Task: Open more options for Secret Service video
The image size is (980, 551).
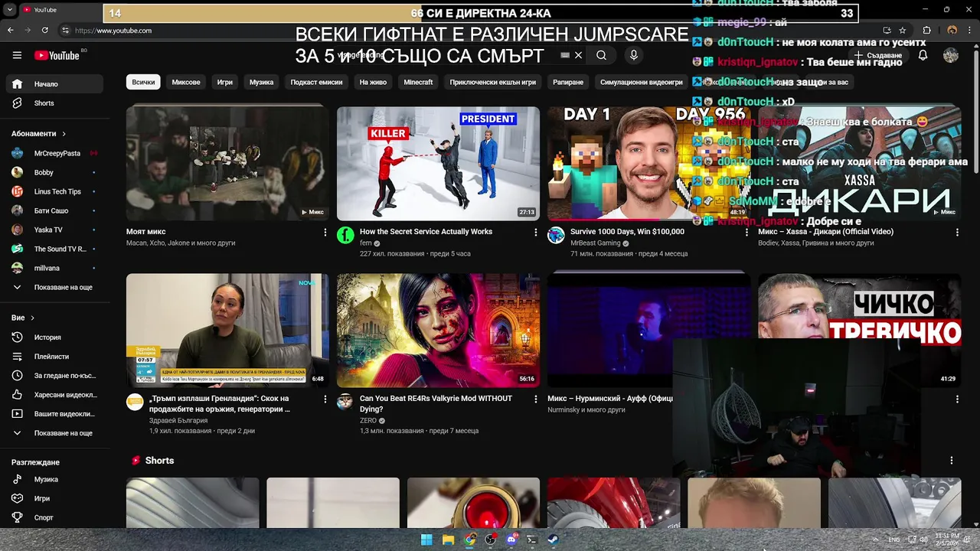Action: (x=535, y=232)
